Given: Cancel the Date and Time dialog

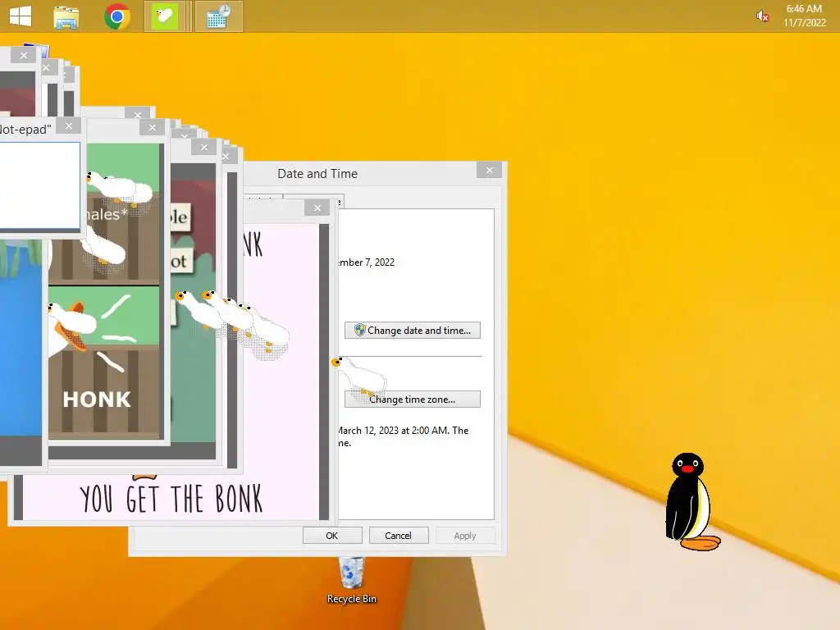Looking at the screenshot, I should 398,535.
